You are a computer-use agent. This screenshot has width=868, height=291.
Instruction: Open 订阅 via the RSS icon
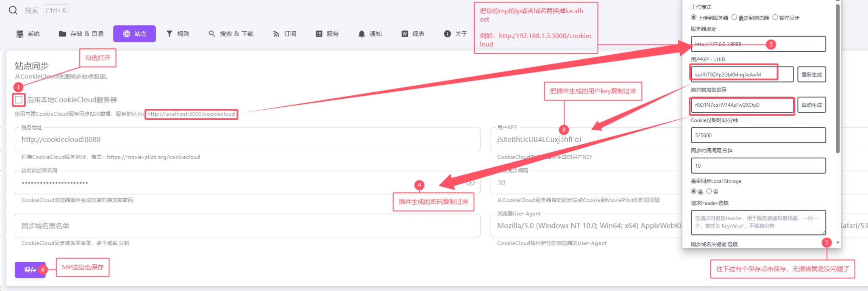pos(276,34)
